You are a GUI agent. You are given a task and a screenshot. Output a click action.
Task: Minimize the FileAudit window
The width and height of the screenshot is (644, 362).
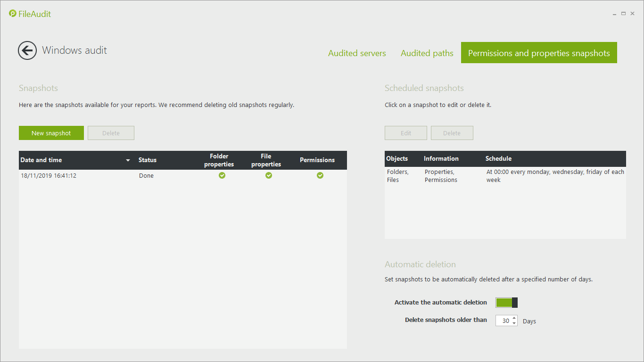(615, 14)
